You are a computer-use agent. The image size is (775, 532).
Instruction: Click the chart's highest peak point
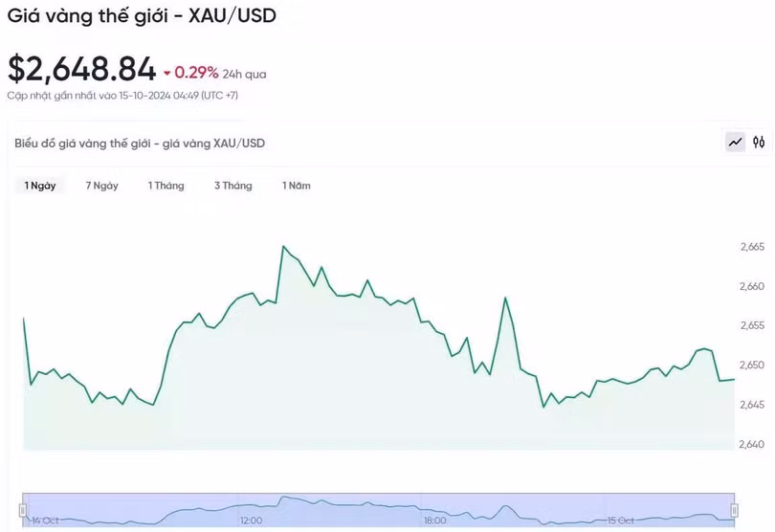pyautogui.click(x=283, y=247)
